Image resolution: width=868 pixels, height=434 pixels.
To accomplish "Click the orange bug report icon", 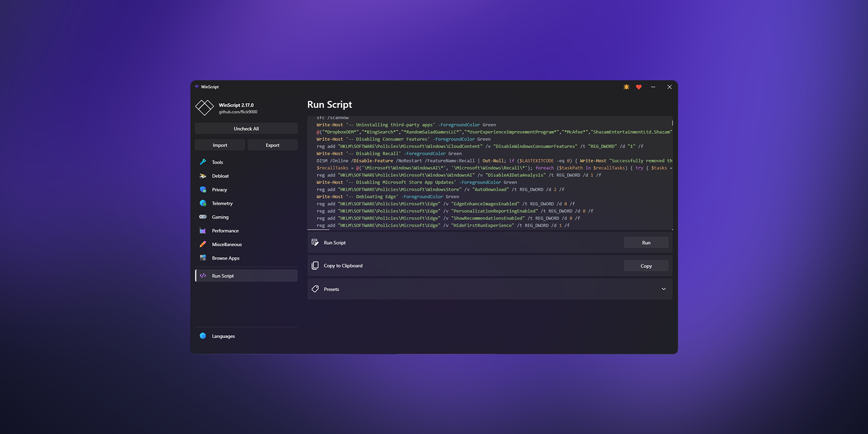I will [x=627, y=87].
